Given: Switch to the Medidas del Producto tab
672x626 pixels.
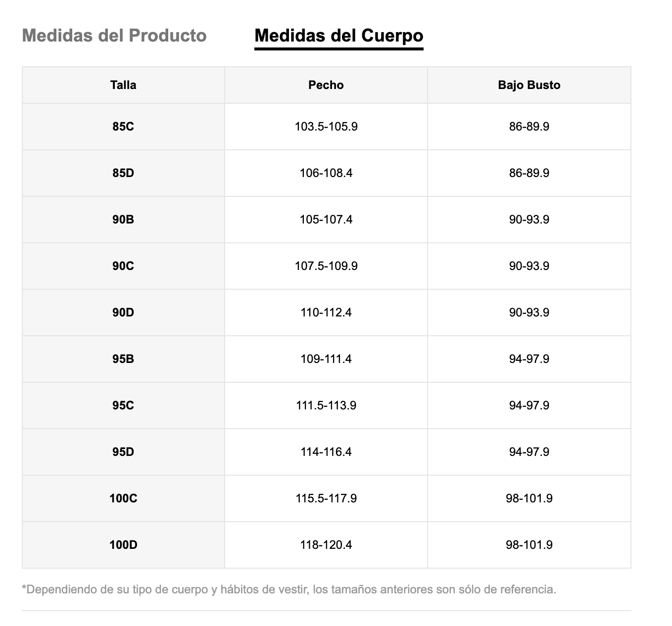Looking at the screenshot, I should pyautogui.click(x=114, y=36).
